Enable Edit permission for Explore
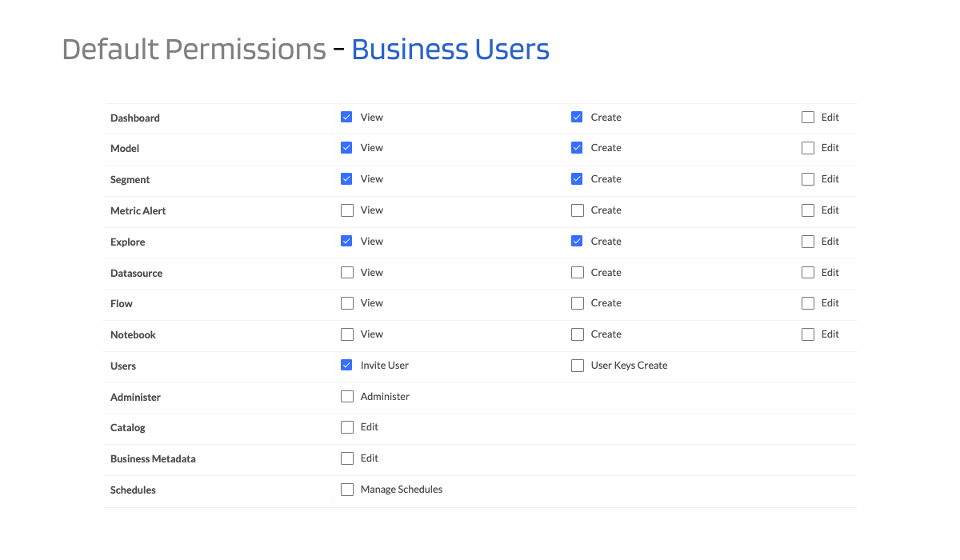Screen dimensions: 960x560 tap(807, 241)
